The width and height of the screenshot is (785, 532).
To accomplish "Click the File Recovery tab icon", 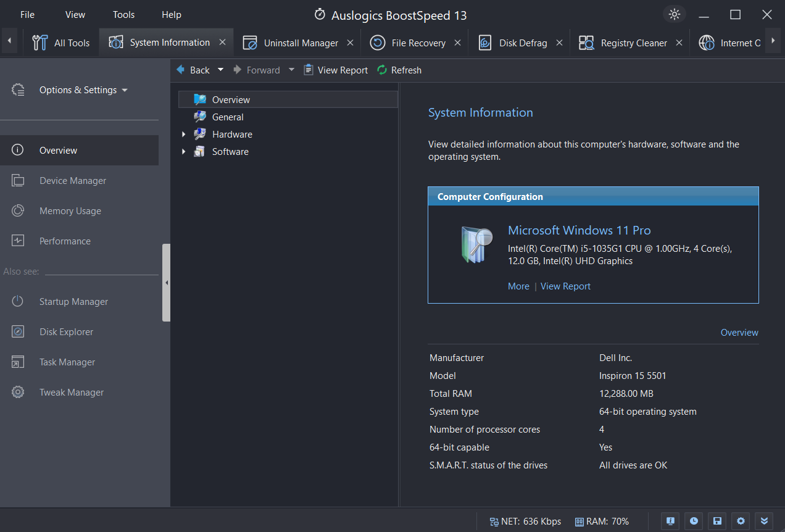I will [x=378, y=43].
